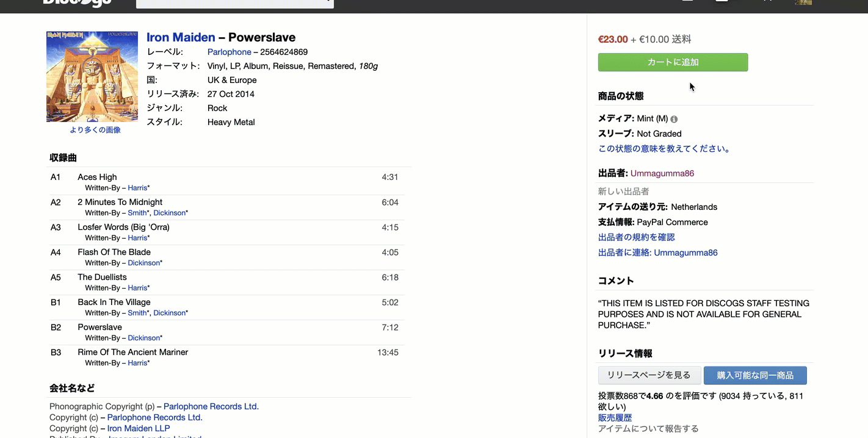Click the 7:12 duration value
Screen dimensions: 868x438
(390, 327)
